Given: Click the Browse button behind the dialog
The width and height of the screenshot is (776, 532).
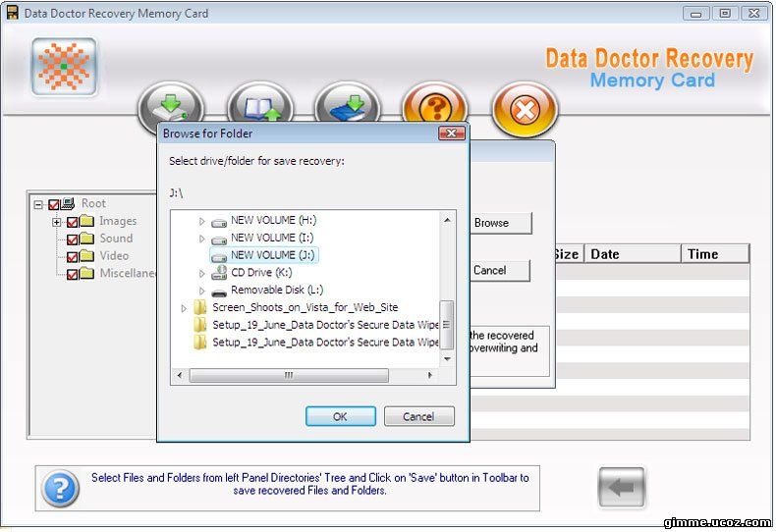Looking at the screenshot, I should [x=500, y=223].
